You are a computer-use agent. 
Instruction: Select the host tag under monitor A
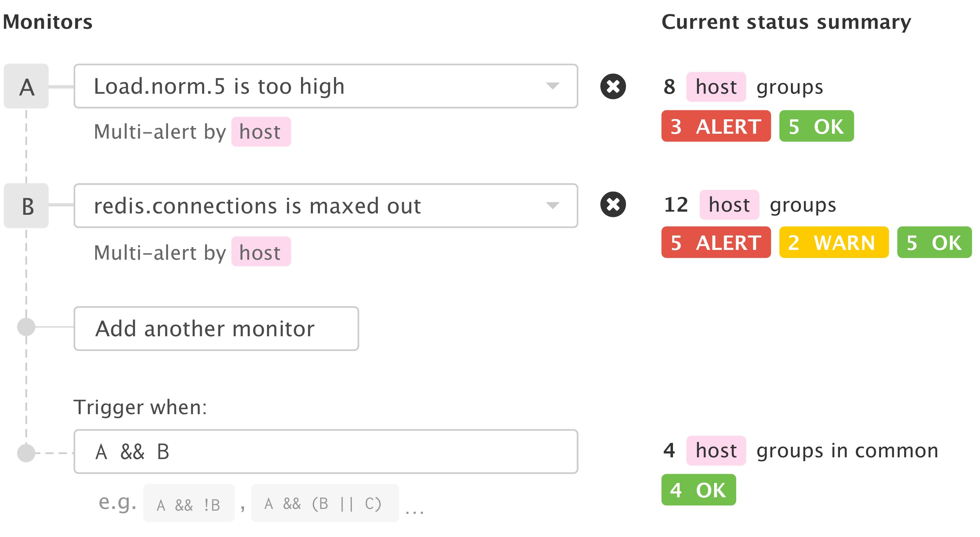point(261,132)
